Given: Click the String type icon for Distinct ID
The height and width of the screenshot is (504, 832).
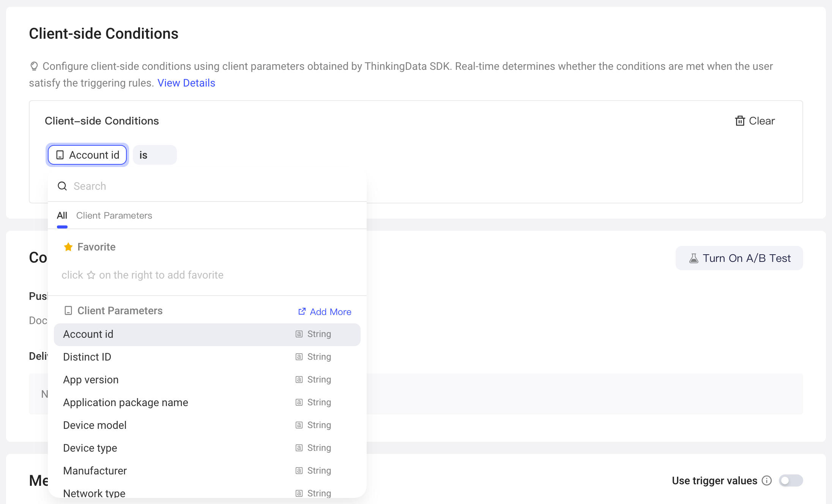Looking at the screenshot, I should point(299,357).
